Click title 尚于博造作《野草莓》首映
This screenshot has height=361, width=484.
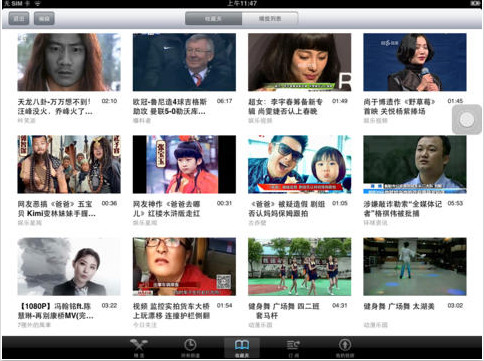399,106
